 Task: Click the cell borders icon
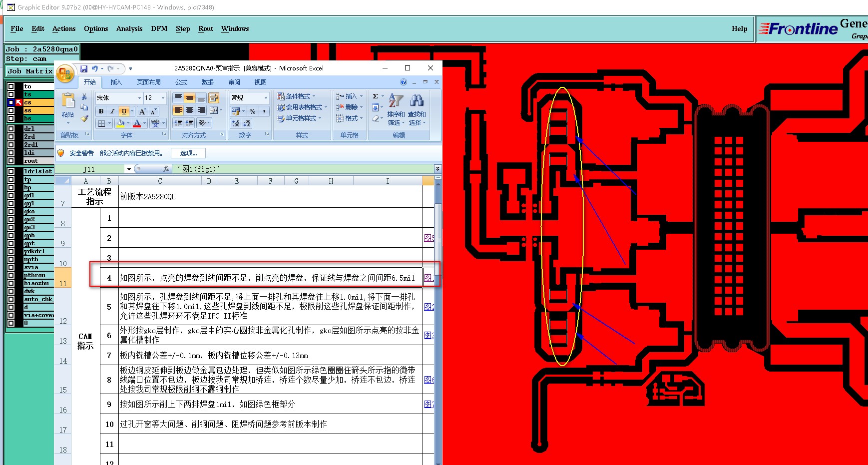(x=101, y=123)
